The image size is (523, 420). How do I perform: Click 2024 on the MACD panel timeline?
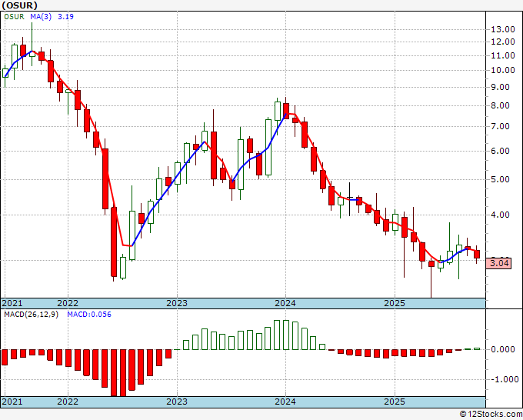point(285,402)
